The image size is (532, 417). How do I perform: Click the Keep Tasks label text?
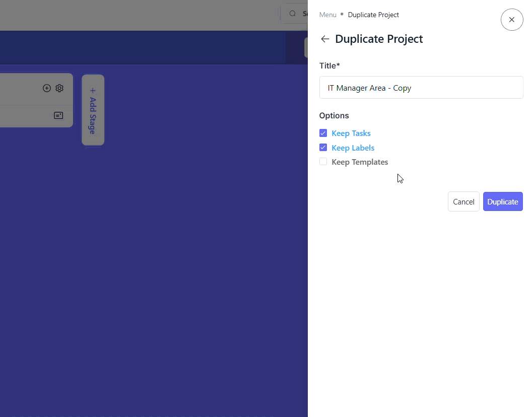(x=351, y=133)
